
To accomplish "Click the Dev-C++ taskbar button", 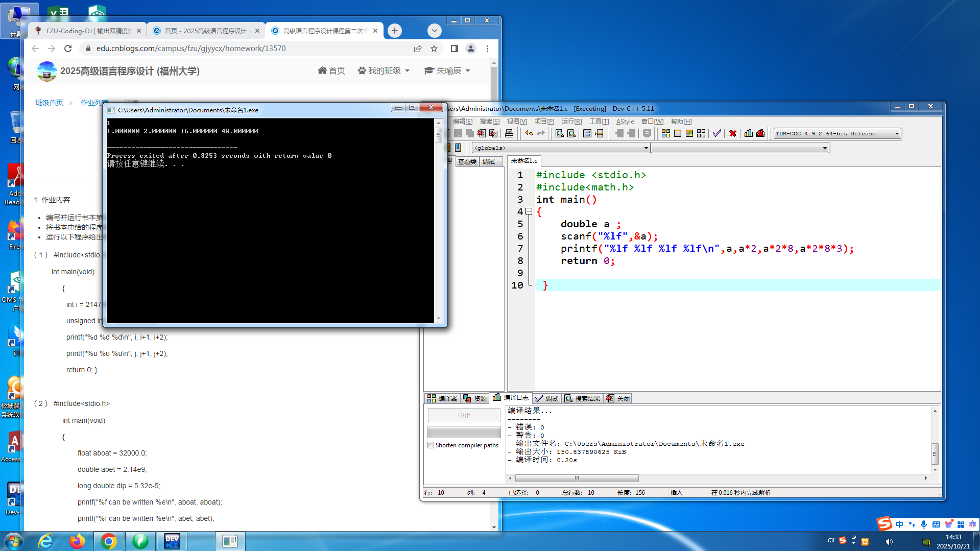I will 172,541.
